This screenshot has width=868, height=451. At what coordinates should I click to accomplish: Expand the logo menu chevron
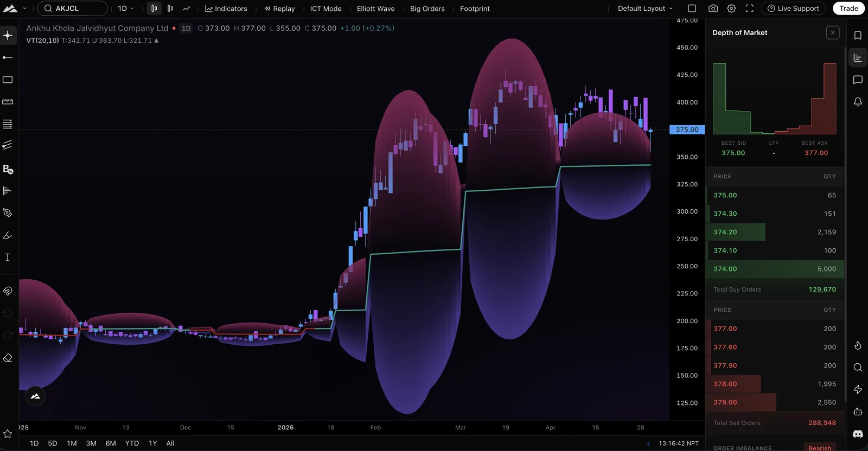pyautogui.click(x=24, y=9)
